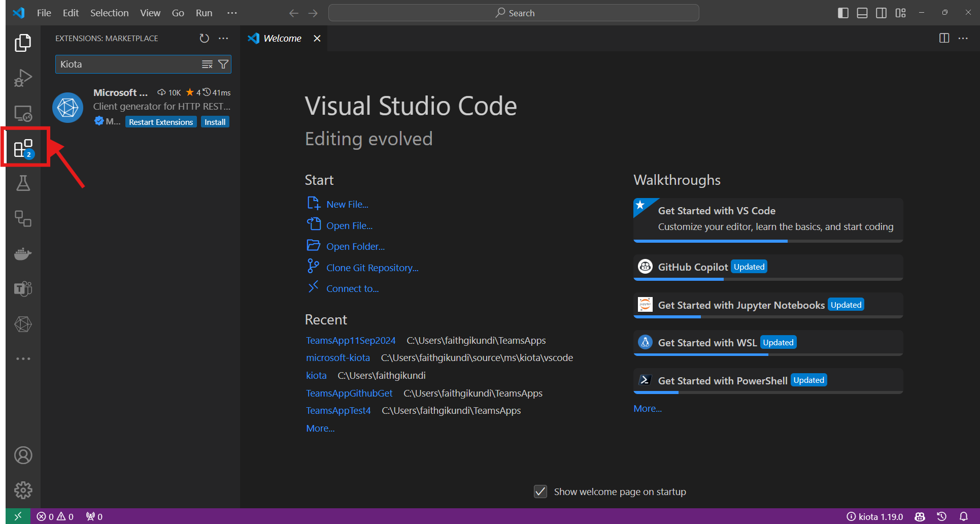Toggle the bottom panel
The height and width of the screenshot is (524, 980).
[x=862, y=13]
